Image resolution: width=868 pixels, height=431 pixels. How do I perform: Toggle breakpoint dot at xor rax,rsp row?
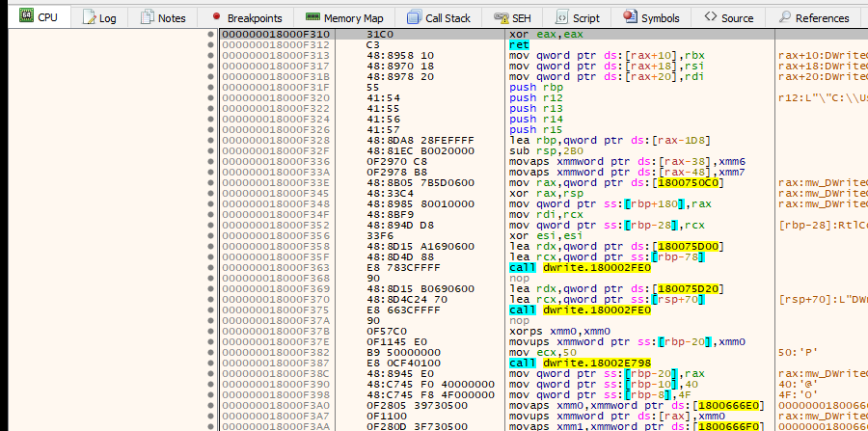click(210, 194)
